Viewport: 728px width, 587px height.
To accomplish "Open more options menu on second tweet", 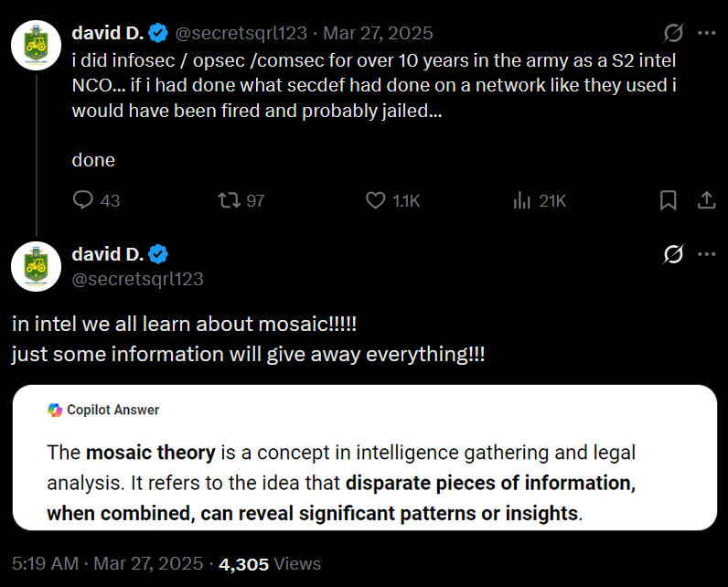I will pyautogui.click(x=707, y=254).
